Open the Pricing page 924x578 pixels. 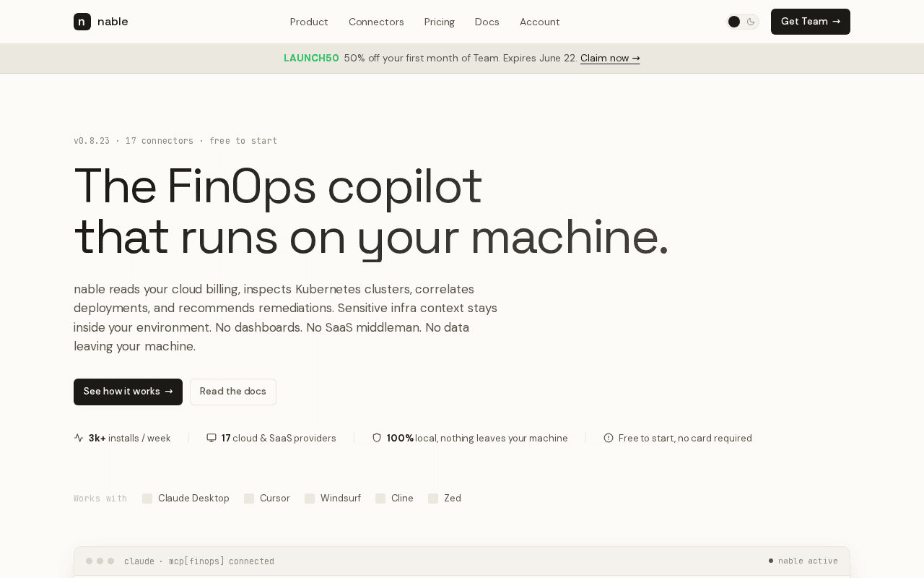click(440, 22)
